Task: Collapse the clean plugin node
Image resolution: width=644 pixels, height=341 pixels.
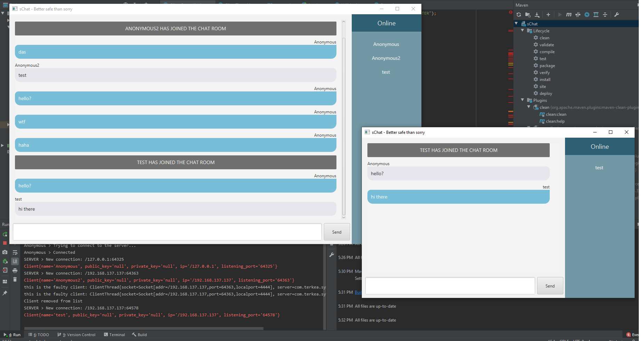Action: [x=529, y=107]
